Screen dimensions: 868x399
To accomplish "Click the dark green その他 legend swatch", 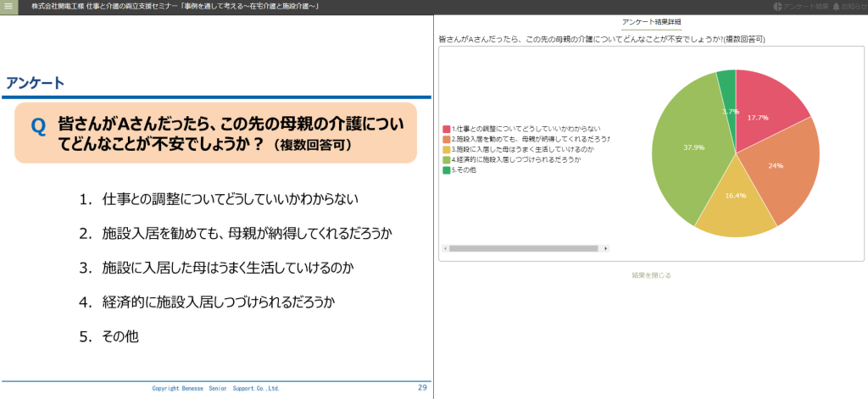I will click(446, 169).
